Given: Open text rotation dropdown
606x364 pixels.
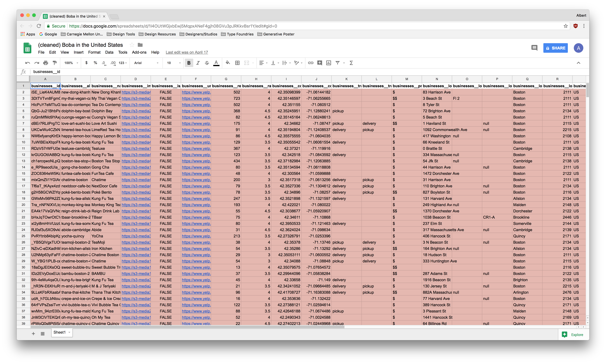Looking at the screenshot, I should 298,63.
